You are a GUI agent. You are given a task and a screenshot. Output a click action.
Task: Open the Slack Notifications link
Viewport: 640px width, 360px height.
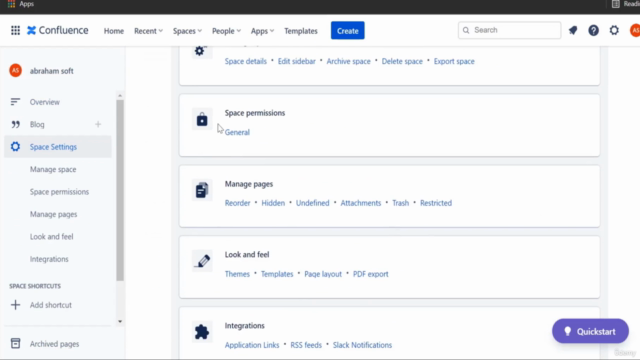point(362,345)
